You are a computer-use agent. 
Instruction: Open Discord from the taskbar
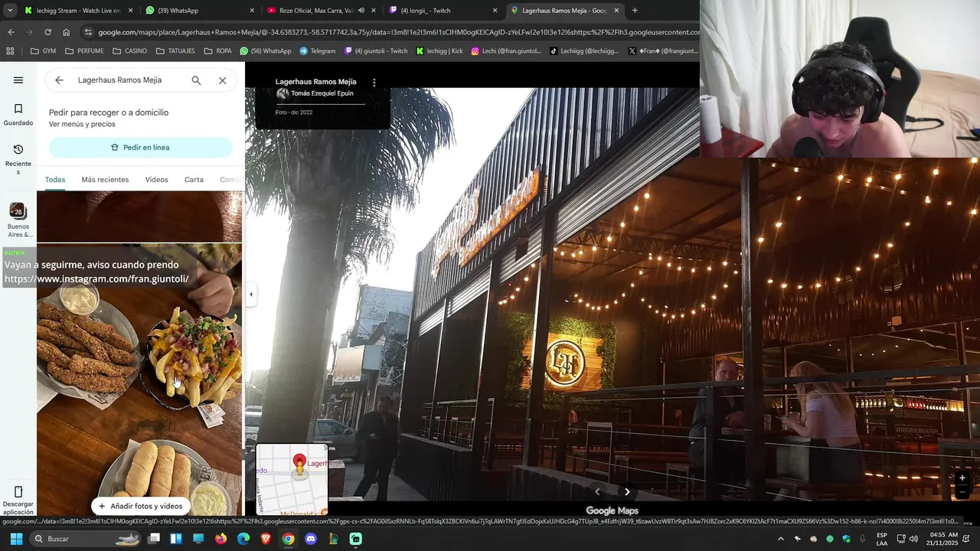coord(310,539)
